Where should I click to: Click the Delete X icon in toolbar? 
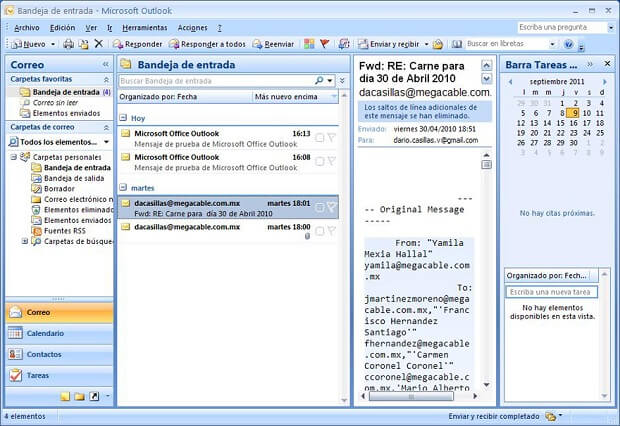coord(98,44)
